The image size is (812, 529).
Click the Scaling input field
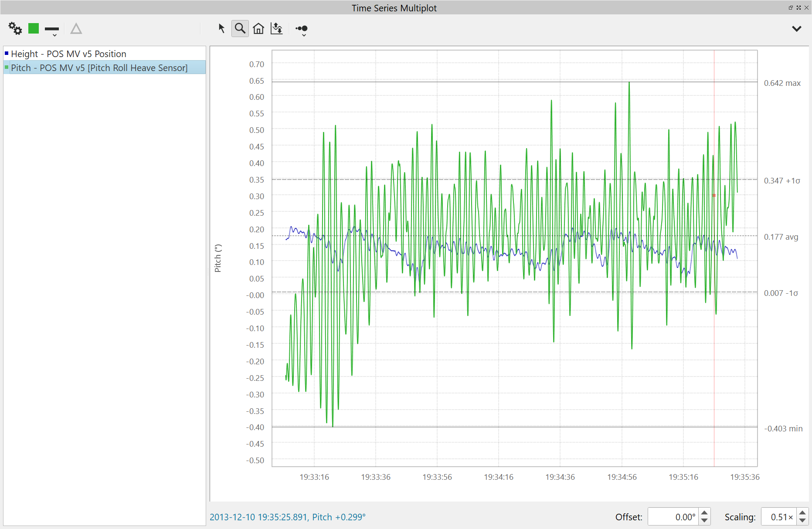[779, 517]
